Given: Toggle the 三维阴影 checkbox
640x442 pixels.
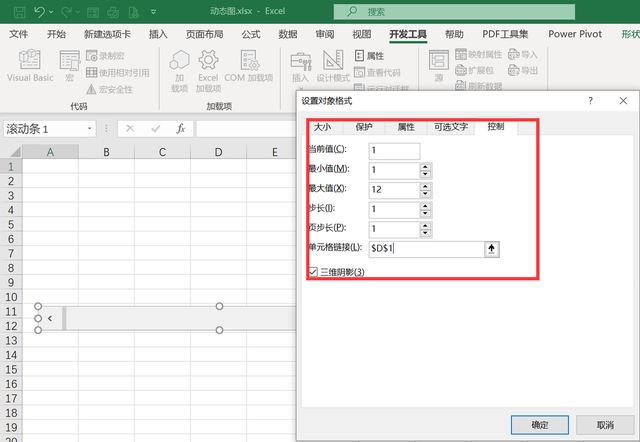Looking at the screenshot, I should pyautogui.click(x=313, y=272).
